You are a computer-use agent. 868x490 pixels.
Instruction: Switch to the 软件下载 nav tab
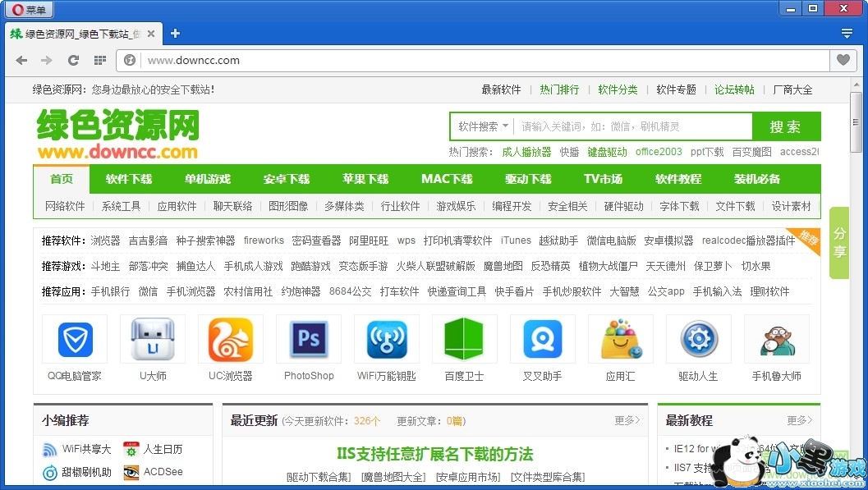point(129,179)
